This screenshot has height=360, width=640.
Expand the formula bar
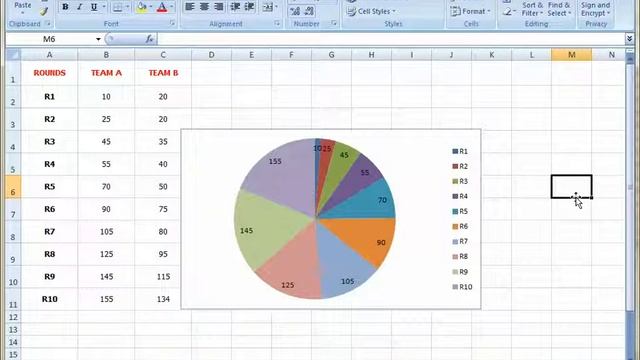coord(630,39)
